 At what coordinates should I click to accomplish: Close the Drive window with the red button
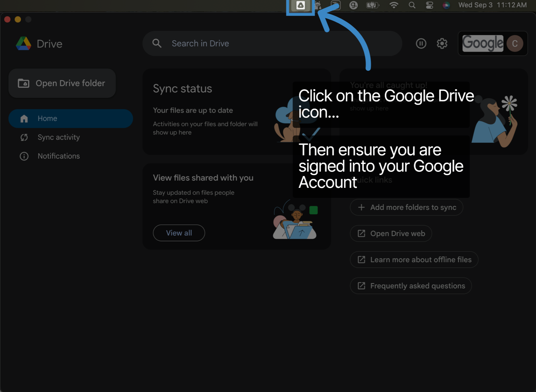[8, 19]
